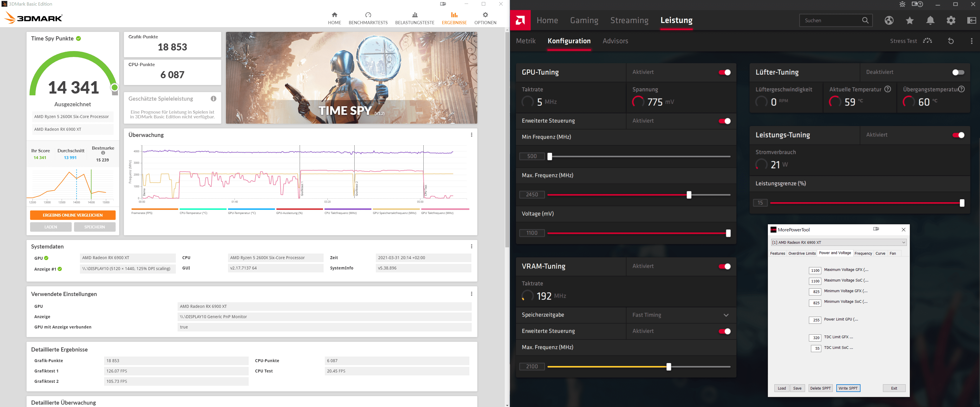This screenshot has height=407, width=980.
Task: Open the three-dot menu next to reset
Action: point(971,41)
